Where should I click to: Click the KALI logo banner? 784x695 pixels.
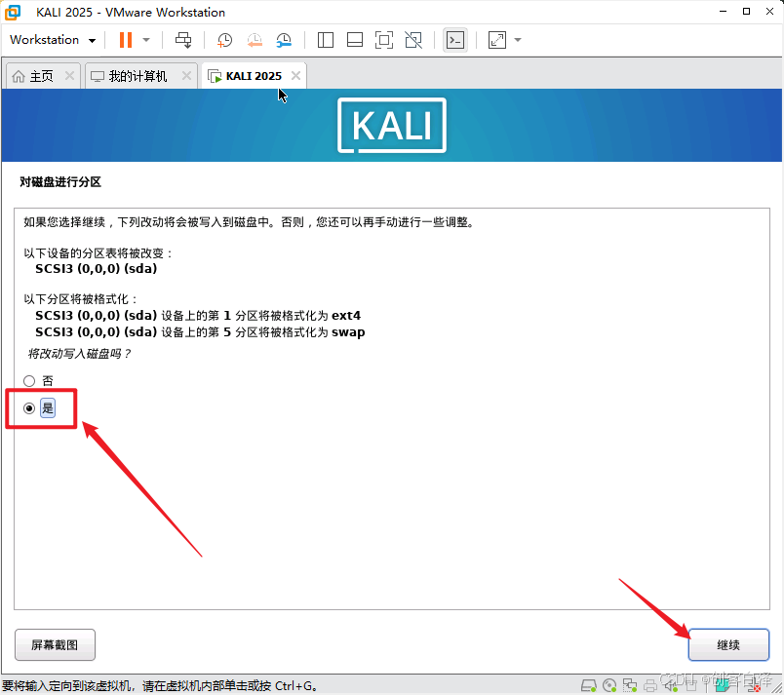point(392,126)
